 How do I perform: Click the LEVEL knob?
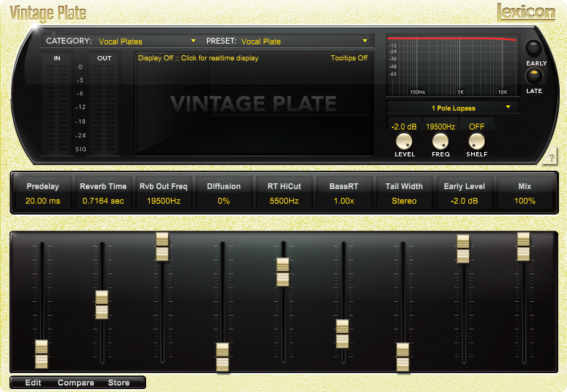[x=404, y=141]
